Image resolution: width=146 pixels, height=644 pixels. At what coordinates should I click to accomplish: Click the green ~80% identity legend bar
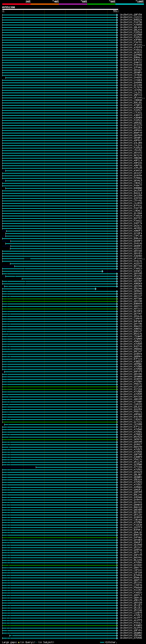pos(101,4)
